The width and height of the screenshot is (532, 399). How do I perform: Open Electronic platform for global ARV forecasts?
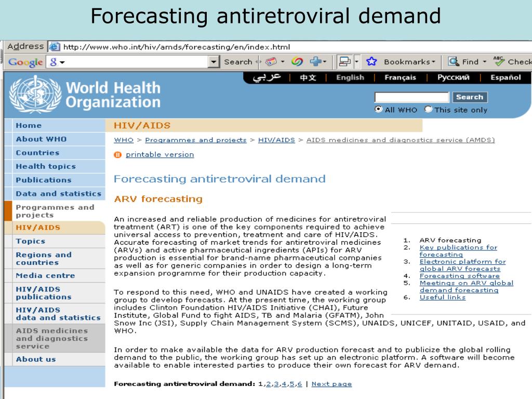[x=462, y=265]
